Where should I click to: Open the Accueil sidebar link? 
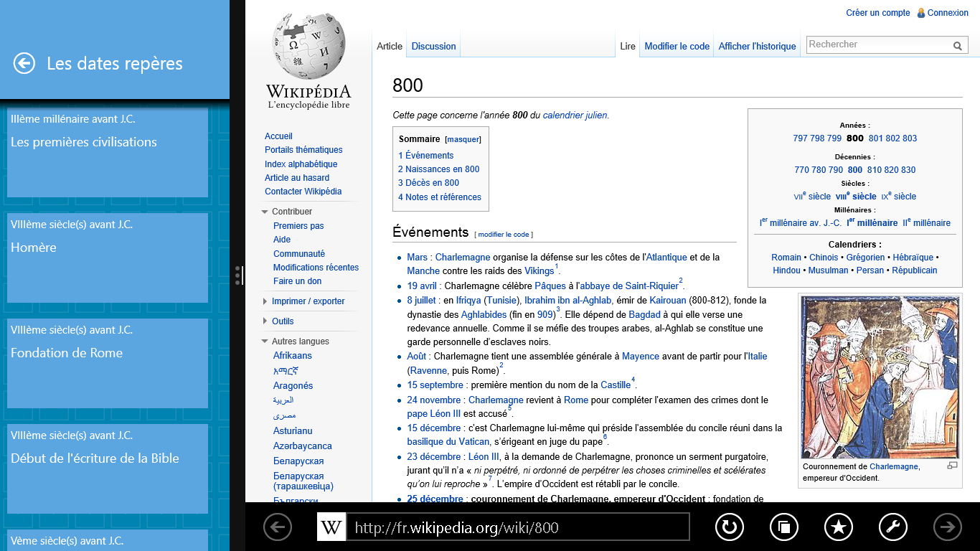point(278,136)
